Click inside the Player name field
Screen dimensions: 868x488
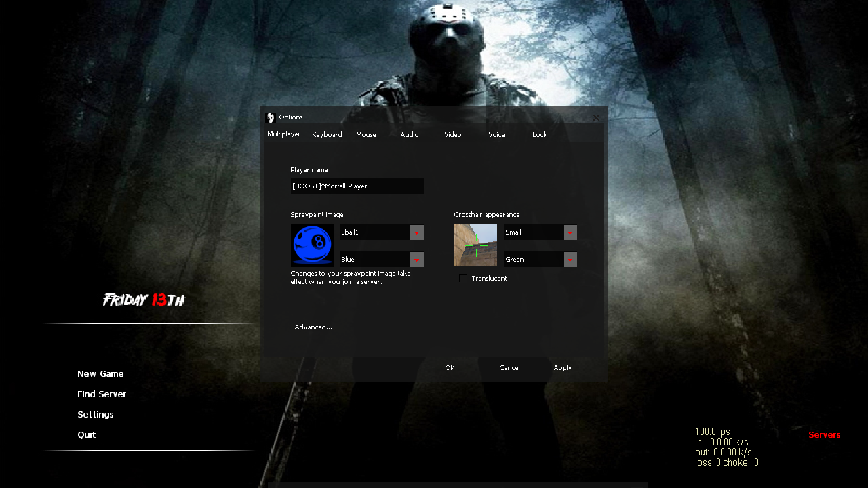(x=357, y=186)
